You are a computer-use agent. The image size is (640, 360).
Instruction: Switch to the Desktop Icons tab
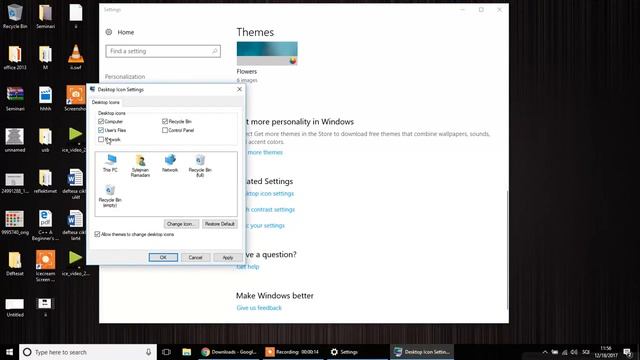[105, 102]
